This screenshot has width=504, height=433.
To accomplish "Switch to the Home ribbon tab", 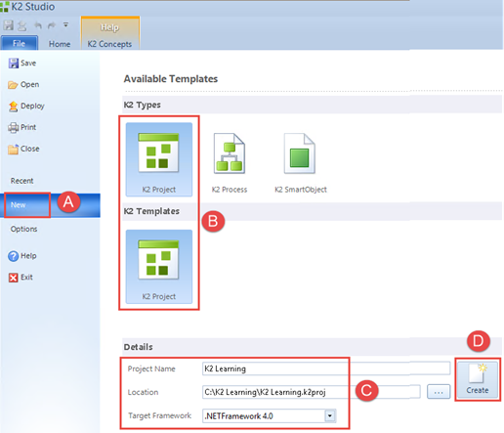I will [x=60, y=44].
